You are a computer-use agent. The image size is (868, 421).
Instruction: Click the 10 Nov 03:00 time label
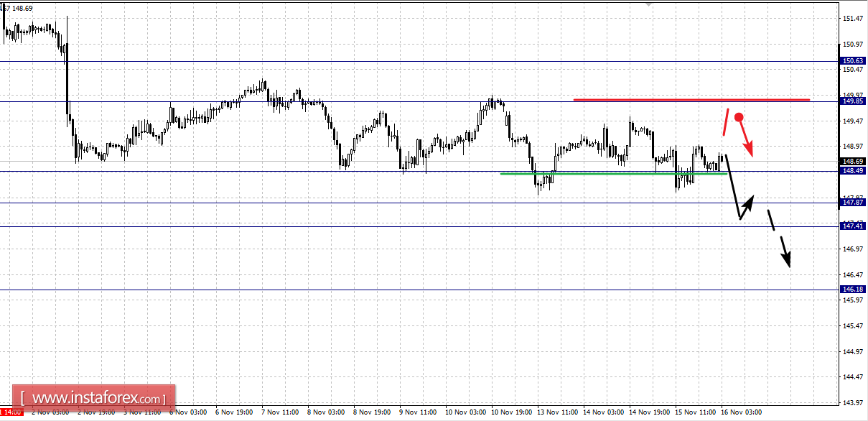coord(465,414)
